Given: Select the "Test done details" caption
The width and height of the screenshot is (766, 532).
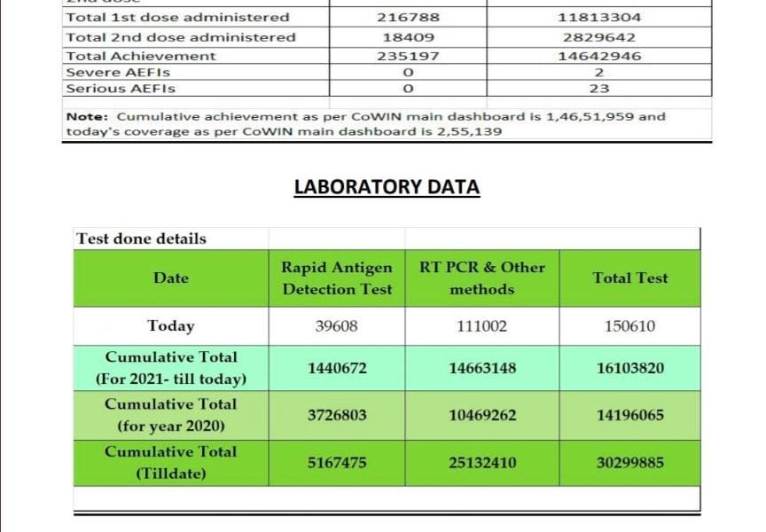Looking at the screenshot, I should (x=142, y=239).
